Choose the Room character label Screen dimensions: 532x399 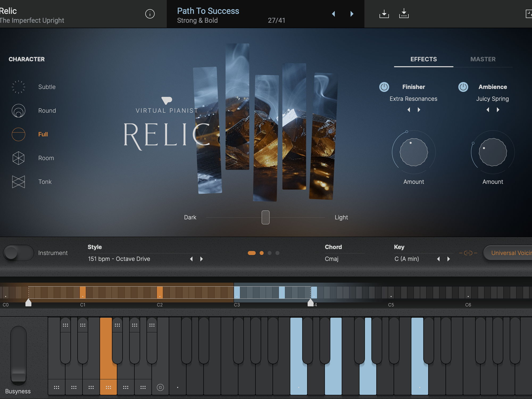(46, 158)
